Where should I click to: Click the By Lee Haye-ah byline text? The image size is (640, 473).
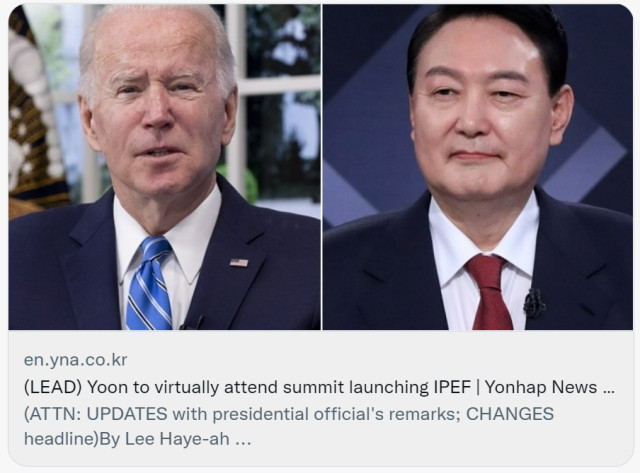(164, 439)
